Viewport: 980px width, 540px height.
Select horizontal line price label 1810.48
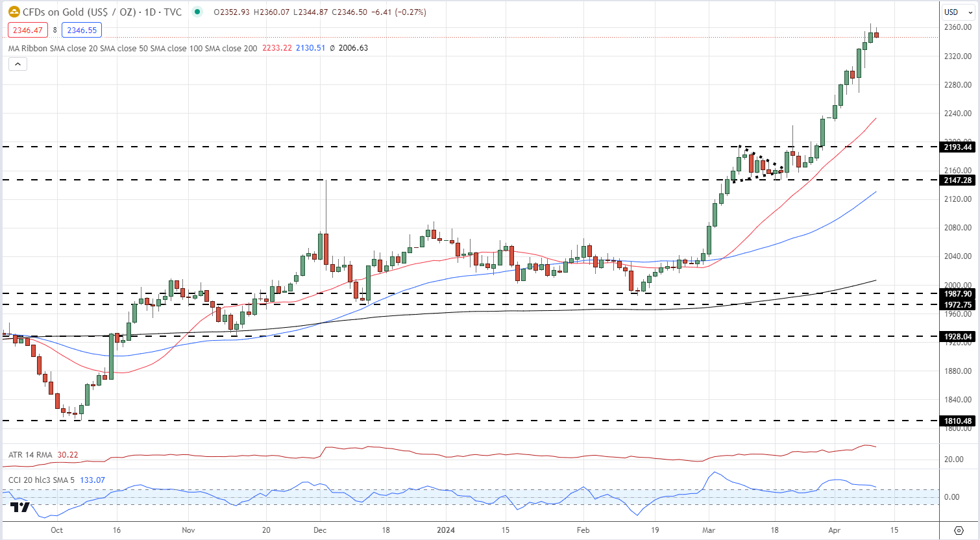[x=957, y=421]
